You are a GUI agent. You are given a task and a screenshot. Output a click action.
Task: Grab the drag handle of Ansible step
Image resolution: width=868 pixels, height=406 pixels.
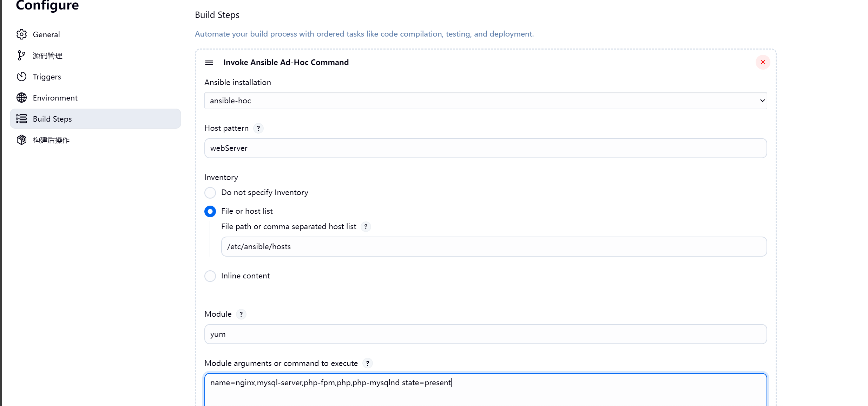point(209,63)
